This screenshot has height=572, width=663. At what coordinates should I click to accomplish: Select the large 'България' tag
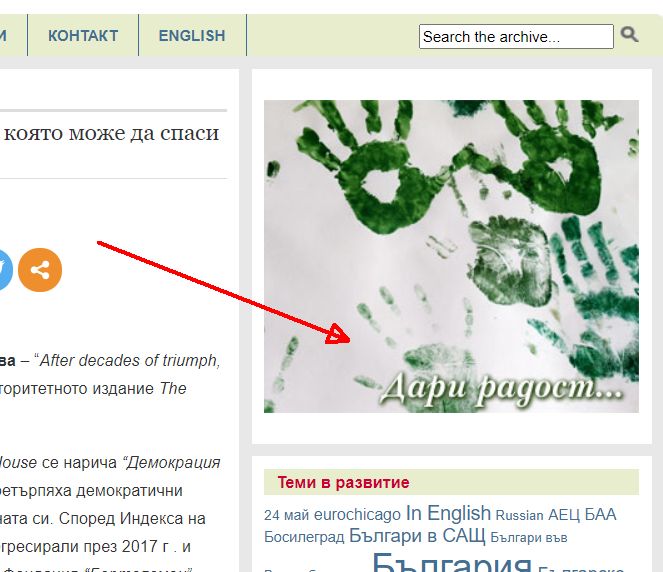click(x=451, y=562)
